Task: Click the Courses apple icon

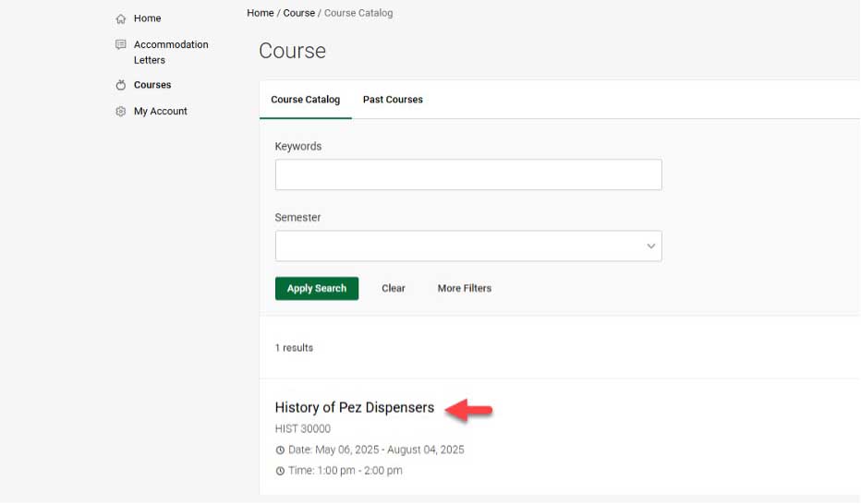Action: 120,85
